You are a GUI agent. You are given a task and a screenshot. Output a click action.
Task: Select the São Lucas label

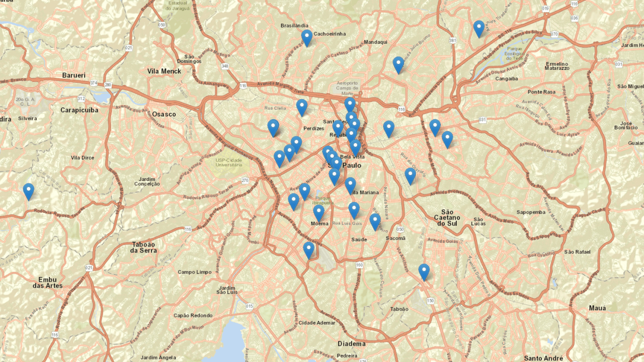pyautogui.click(x=478, y=222)
